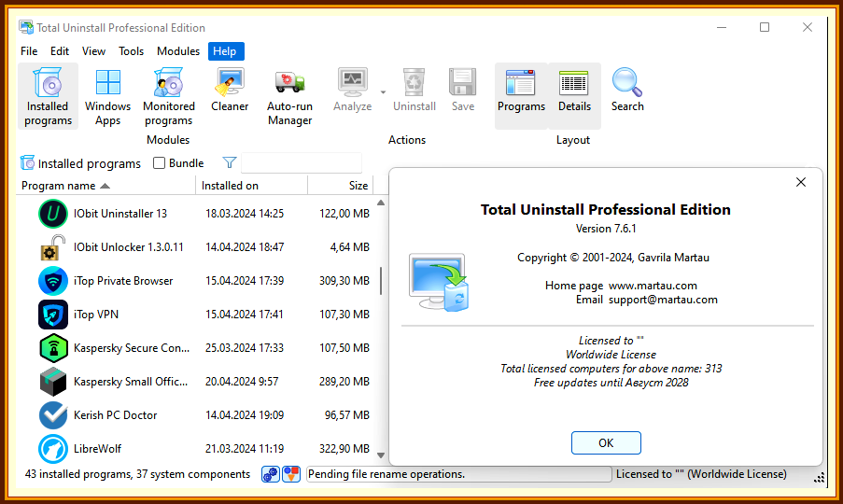Switch to the Details layout
This screenshot has width=843, height=504.
574,96
